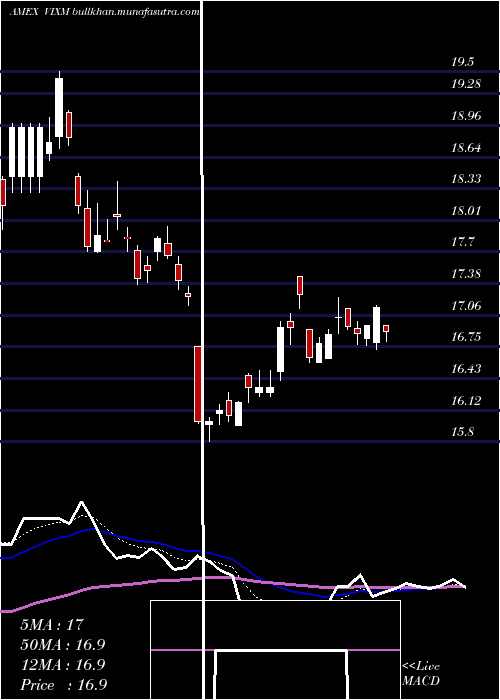Screen dimensions: 500x700
Task: Click the 19.28 price level label
Action: click(x=466, y=83)
